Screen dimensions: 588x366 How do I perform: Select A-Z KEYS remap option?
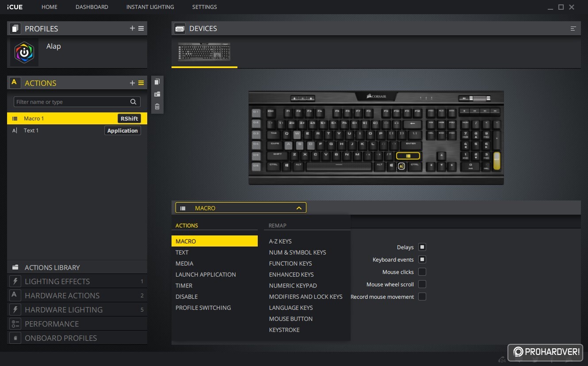tap(280, 241)
